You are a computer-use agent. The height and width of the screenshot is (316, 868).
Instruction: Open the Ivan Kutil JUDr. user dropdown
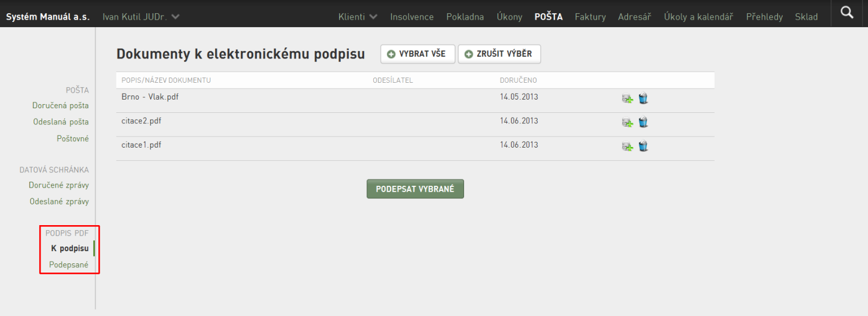pos(141,17)
